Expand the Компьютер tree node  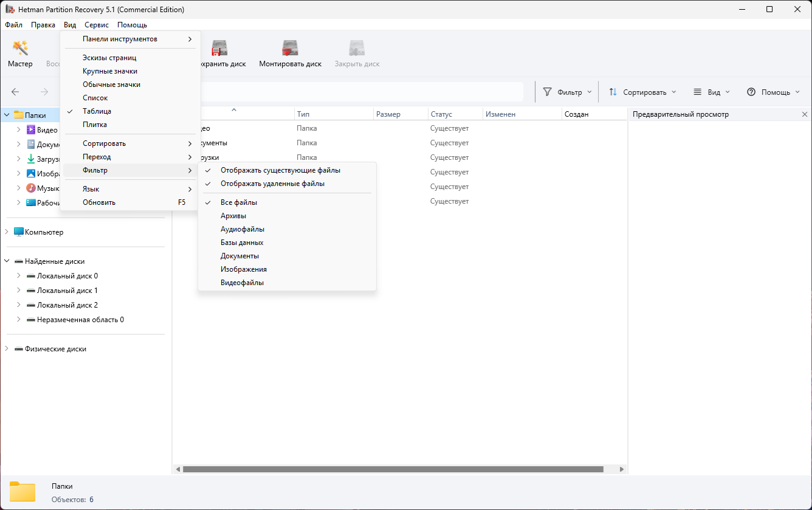pos(7,232)
